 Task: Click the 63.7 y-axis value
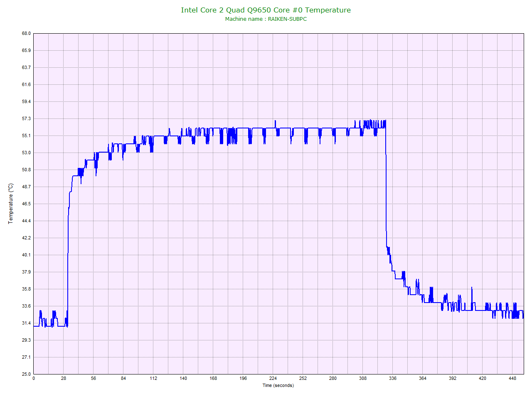tap(26, 67)
